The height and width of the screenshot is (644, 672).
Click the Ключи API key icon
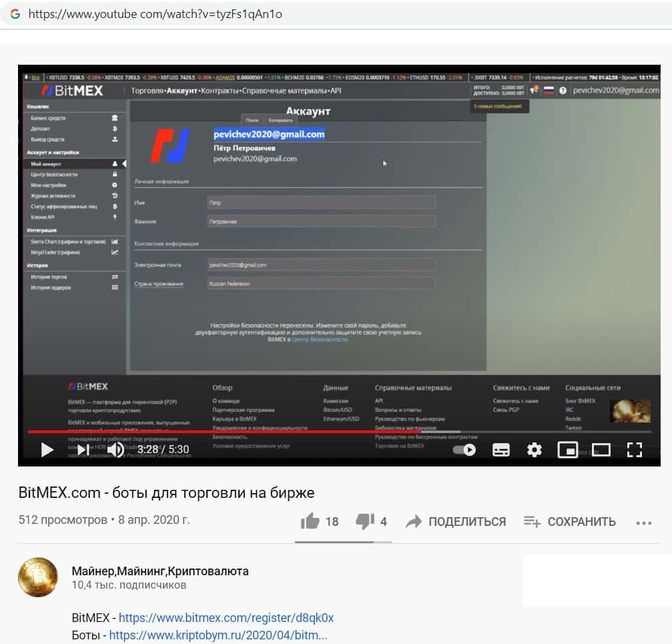coord(114,218)
